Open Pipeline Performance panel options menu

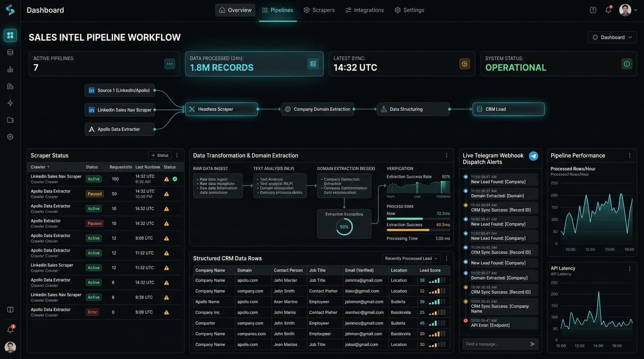(629, 156)
